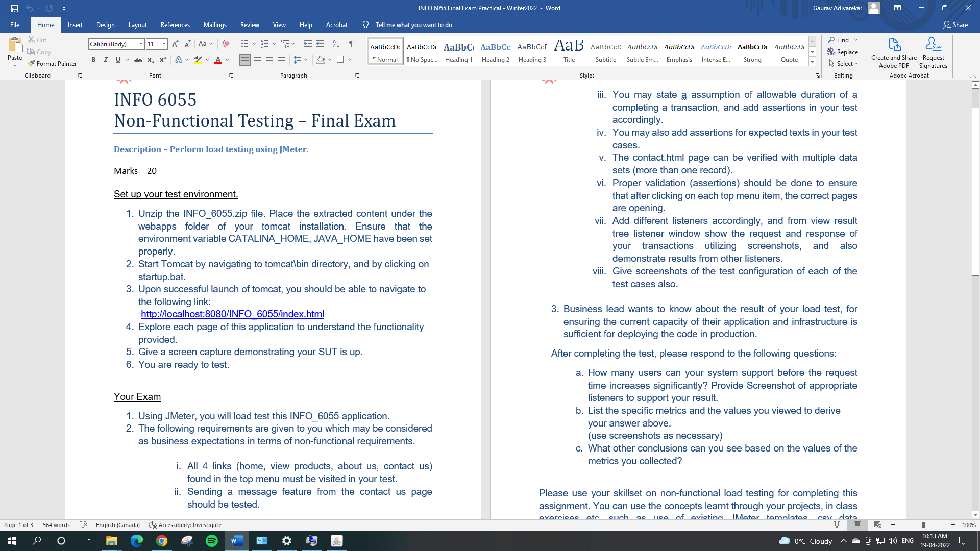The height and width of the screenshot is (551, 980).
Task: Toggle bold formatting
Action: 94,60
